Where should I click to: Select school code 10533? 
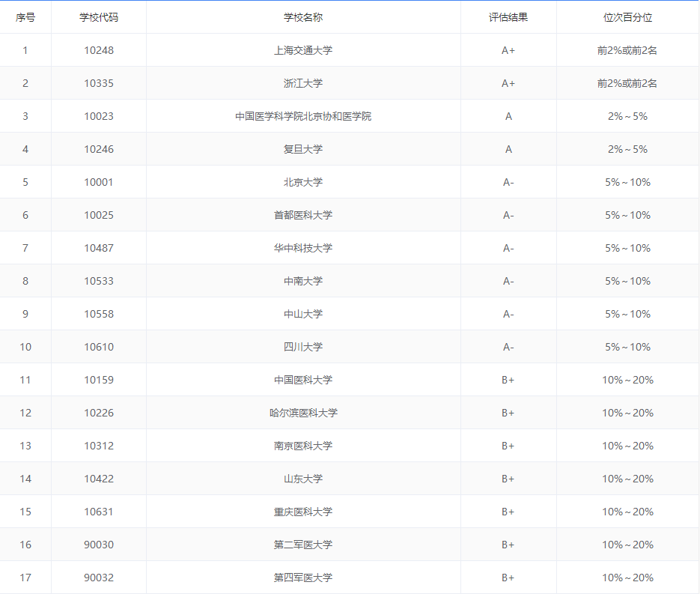pyautogui.click(x=99, y=281)
